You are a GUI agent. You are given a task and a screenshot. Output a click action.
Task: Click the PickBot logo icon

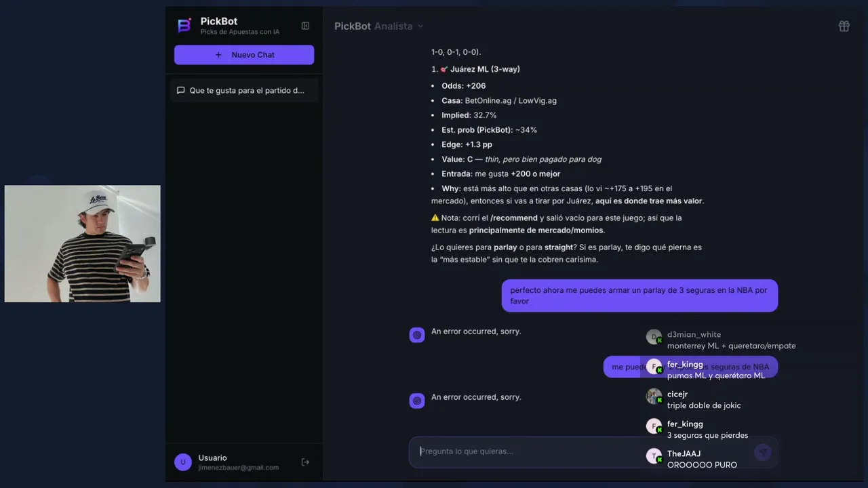click(184, 26)
